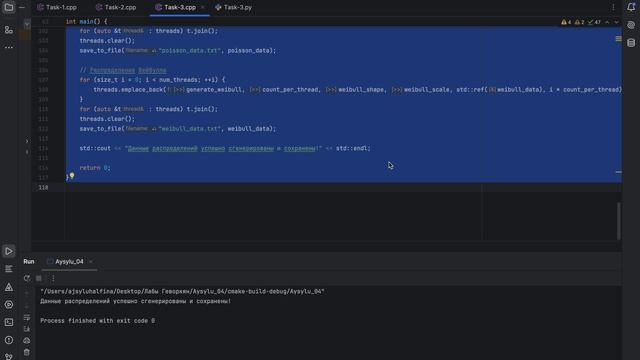Image resolution: width=640 pixels, height=360 pixels.
Task: Select the Run panel title label
Action: [29, 262]
